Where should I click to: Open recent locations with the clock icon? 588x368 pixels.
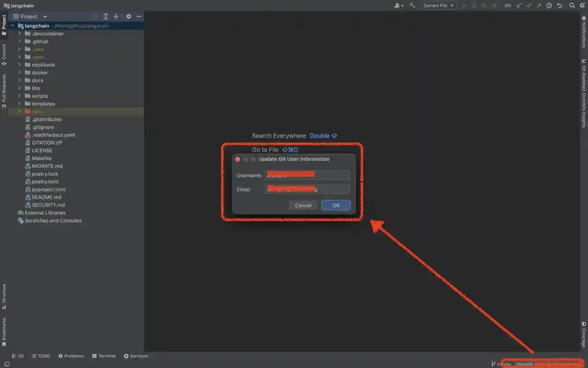(549, 5)
